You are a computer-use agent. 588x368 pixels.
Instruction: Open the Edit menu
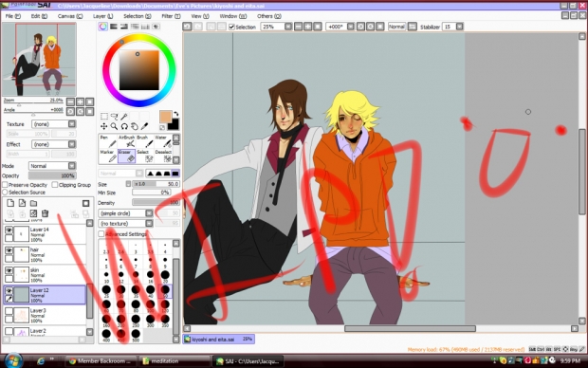tap(39, 16)
